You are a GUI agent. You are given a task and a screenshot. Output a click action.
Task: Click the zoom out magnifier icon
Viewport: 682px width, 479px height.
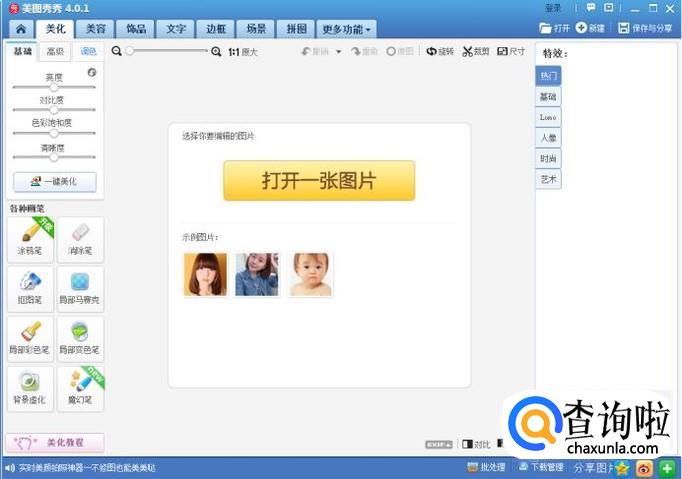pos(117,51)
